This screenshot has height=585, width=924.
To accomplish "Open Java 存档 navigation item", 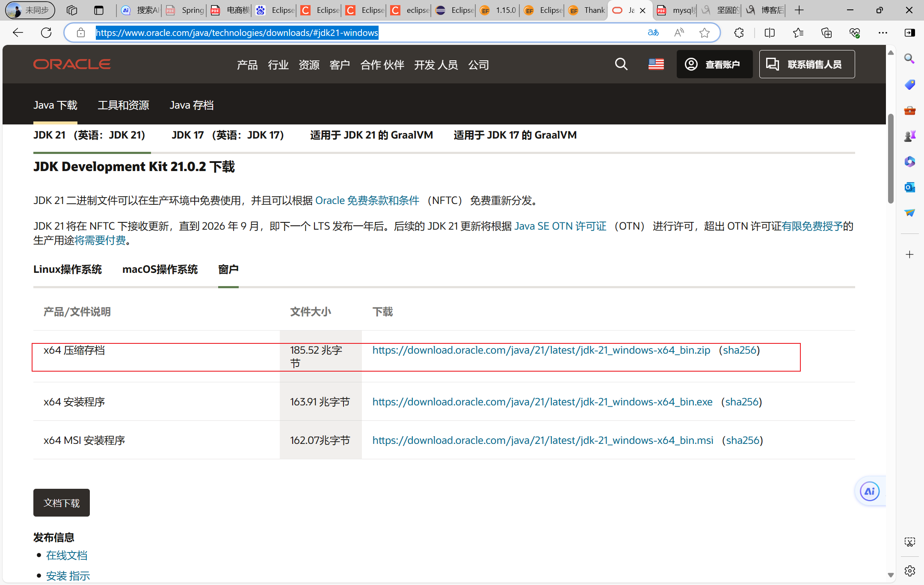I will coord(191,105).
